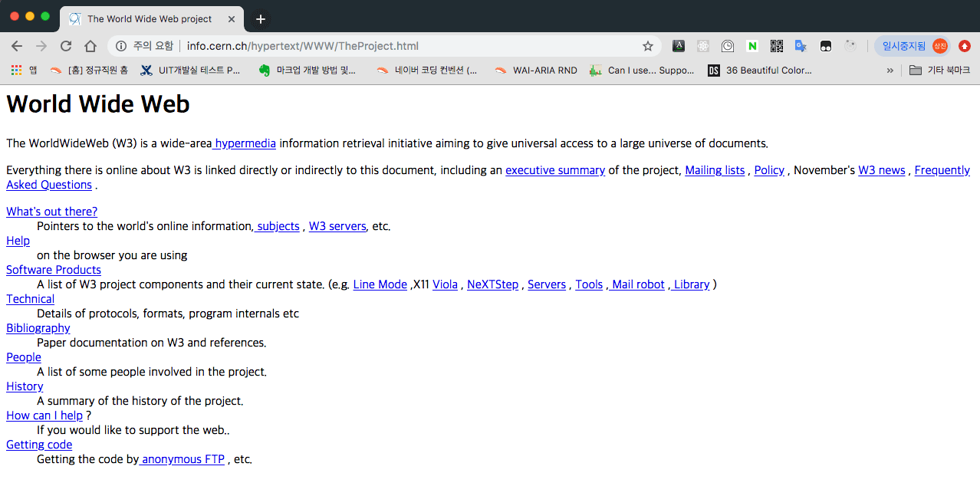Screen dimensions: 980x486
Task: Open the 36 Beautiful Color bookmark
Action: 760,70
